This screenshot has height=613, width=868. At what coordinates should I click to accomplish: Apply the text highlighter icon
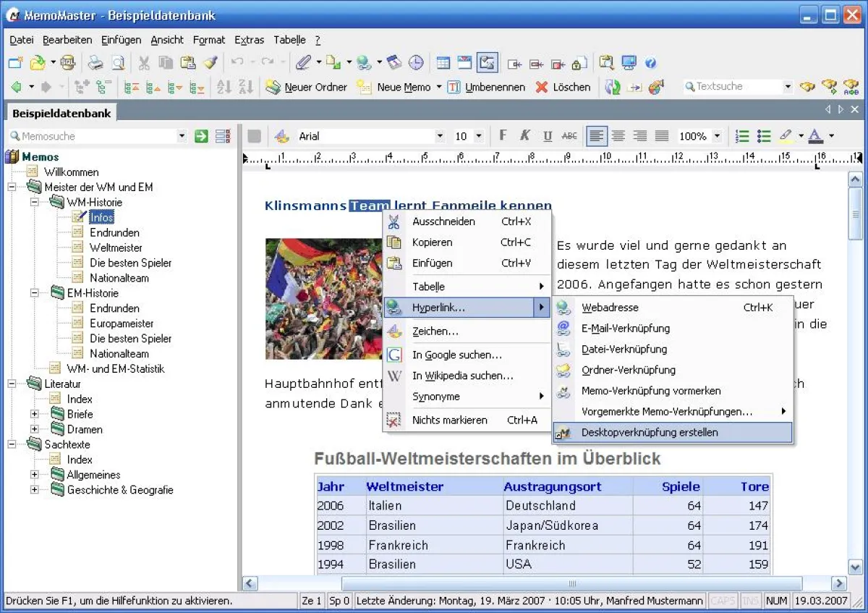point(787,135)
